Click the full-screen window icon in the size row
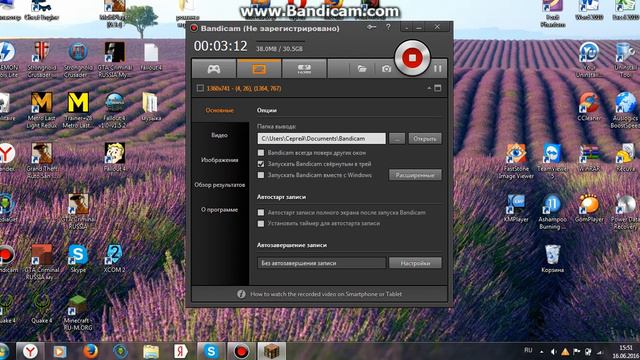 [438, 88]
